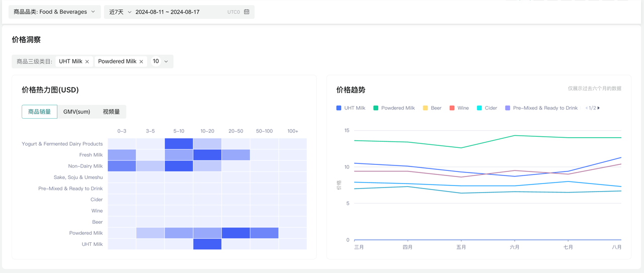Remove the Powdered Milk category tag
Image resolution: width=644 pixels, height=273 pixels.
click(x=141, y=62)
